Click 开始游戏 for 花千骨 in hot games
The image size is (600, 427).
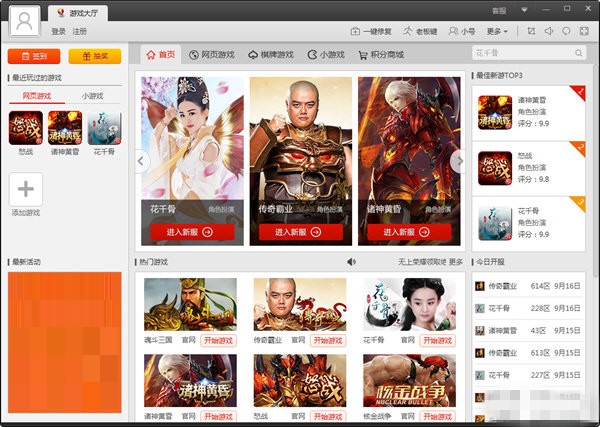click(437, 340)
